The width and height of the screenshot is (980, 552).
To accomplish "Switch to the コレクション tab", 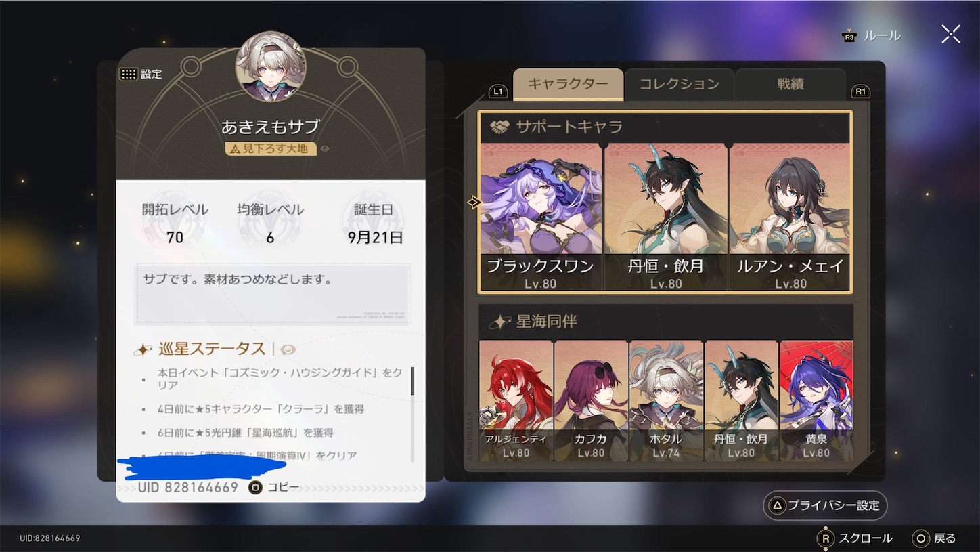I will click(x=679, y=84).
